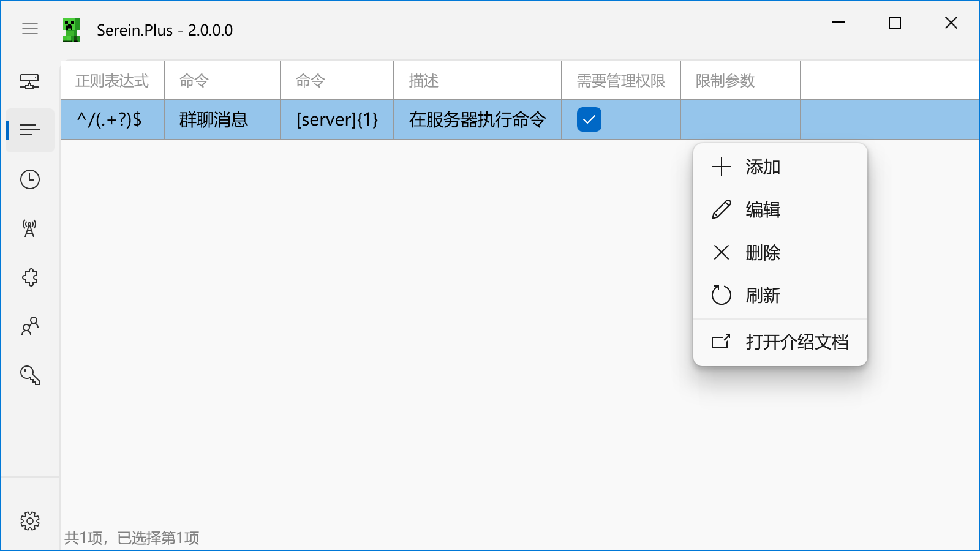This screenshot has width=980, height=551.
Task: Click the external-link icon beside 打开介绍文档
Action: coord(722,342)
